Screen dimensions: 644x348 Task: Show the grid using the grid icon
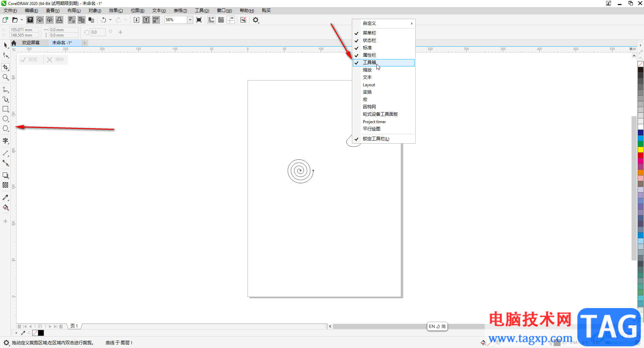pos(221,20)
